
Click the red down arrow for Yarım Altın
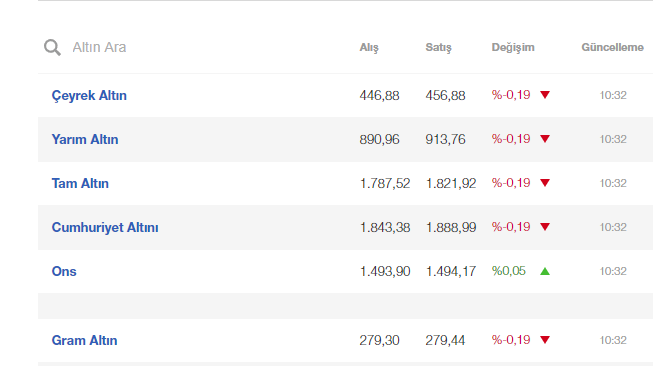[545, 139]
